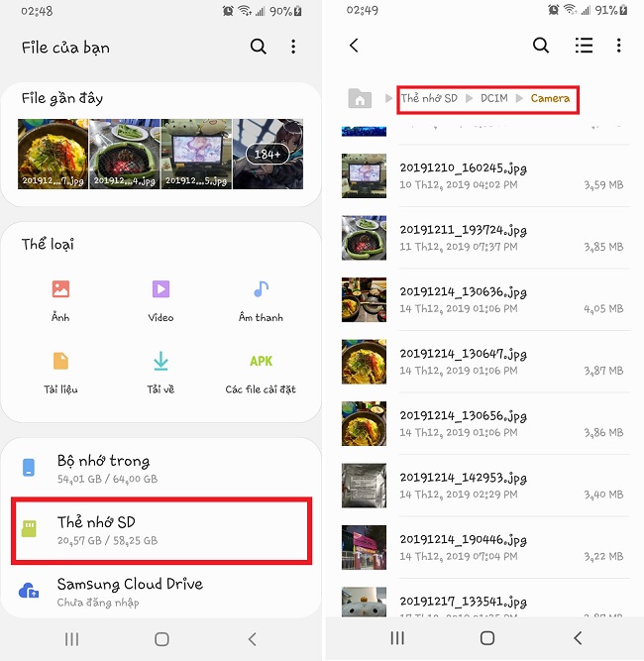Open file 20191210_160245.jpg
The height and width of the screenshot is (661, 644).
tap(485, 175)
